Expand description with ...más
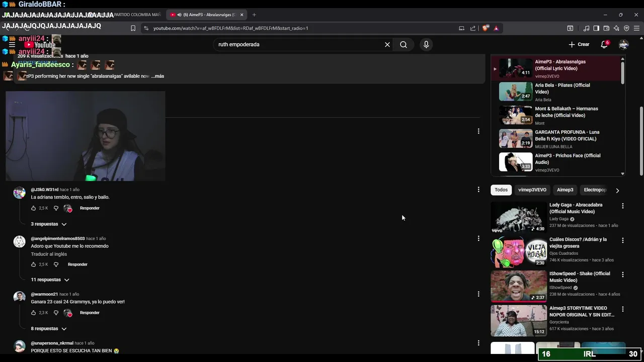 [158, 76]
